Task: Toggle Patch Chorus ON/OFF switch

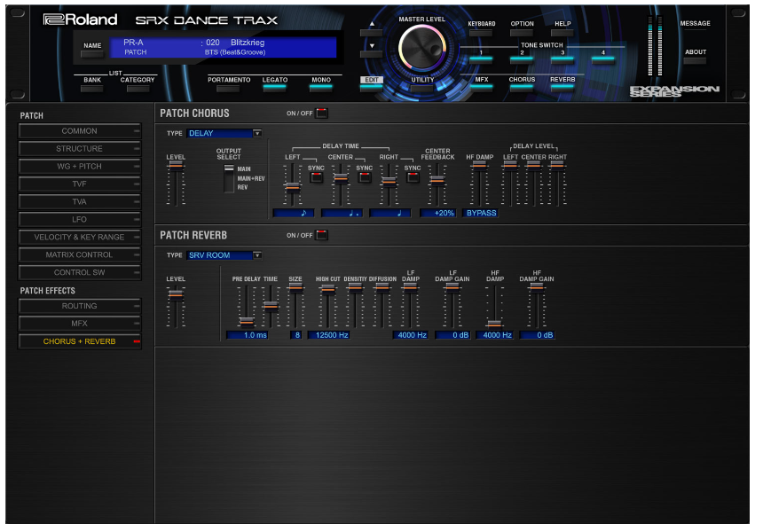Action: [x=322, y=113]
